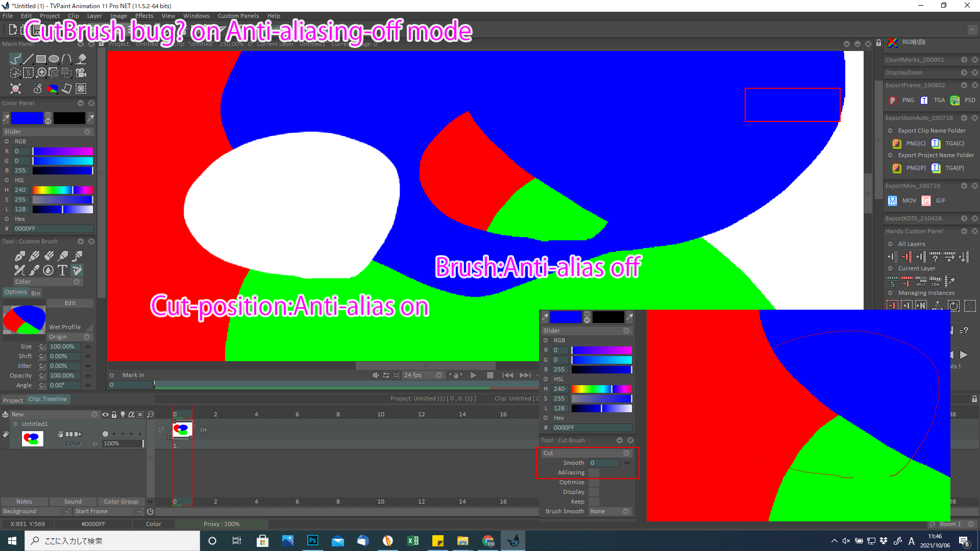Select the Clip: Timeline tab

(47, 399)
